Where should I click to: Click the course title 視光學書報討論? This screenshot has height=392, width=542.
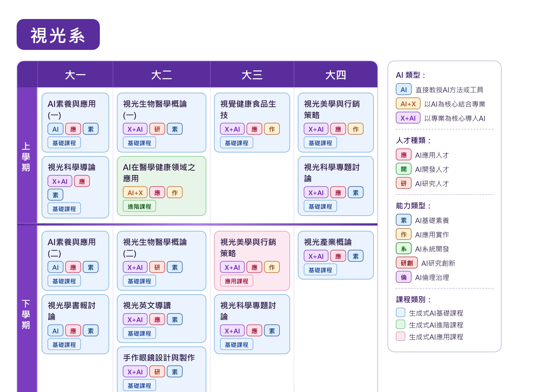coord(72,311)
